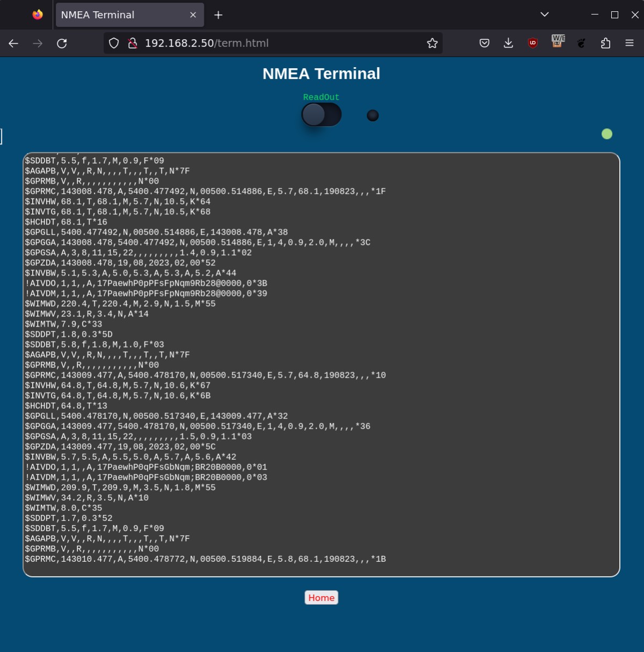Open a new browser tab

click(218, 15)
